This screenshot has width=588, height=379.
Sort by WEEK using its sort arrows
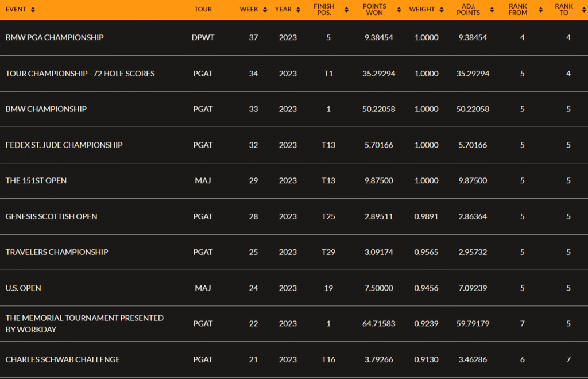tap(265, 10)
